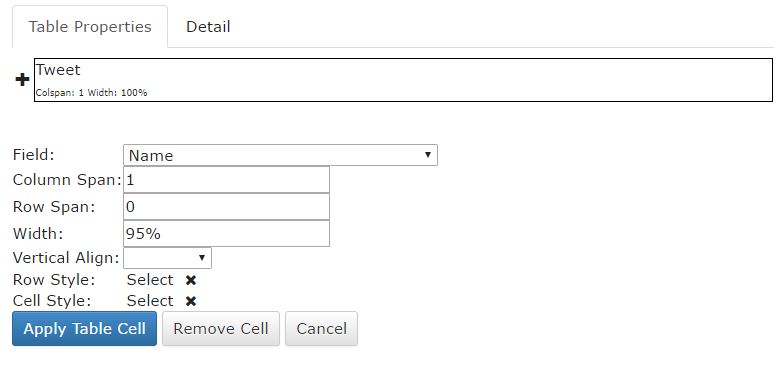Click the Remove Cell button

pyautogui.click(x=221, y=329)
